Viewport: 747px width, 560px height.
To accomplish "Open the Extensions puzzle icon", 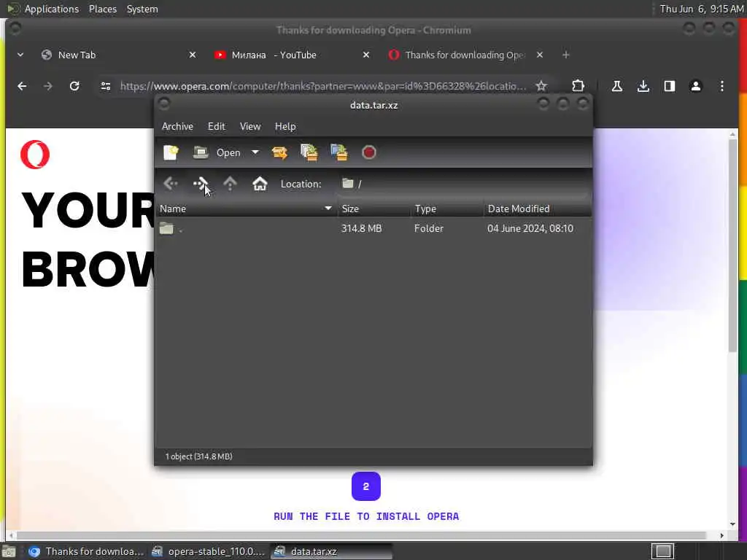I will click(x=578, y=86).
